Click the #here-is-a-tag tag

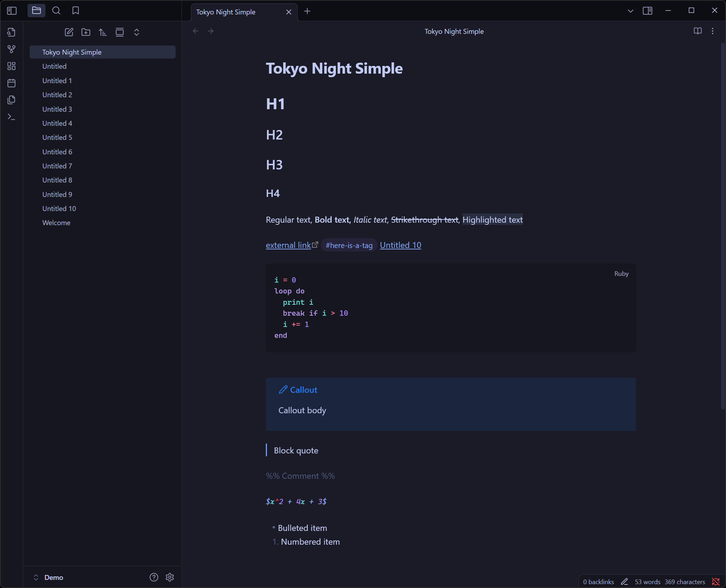[349, 245]
